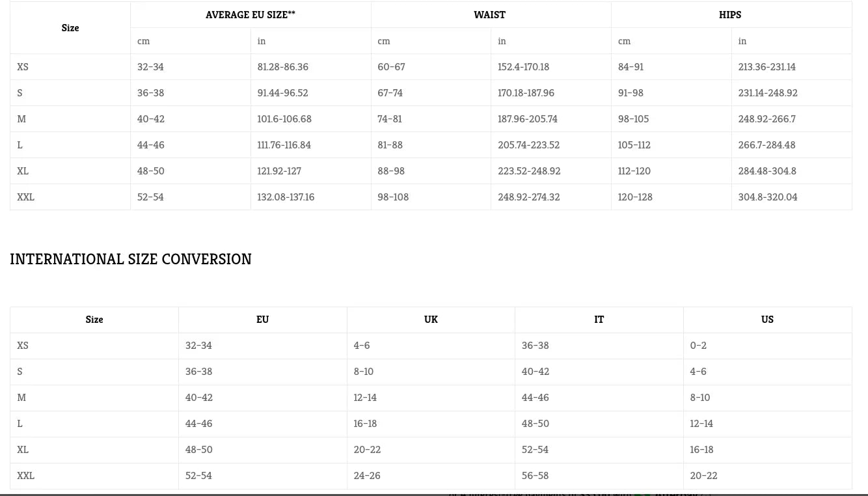Click the S hips inches 231.14-248.92
This screenshot has width=868, height=496.
tap(768, 93)
